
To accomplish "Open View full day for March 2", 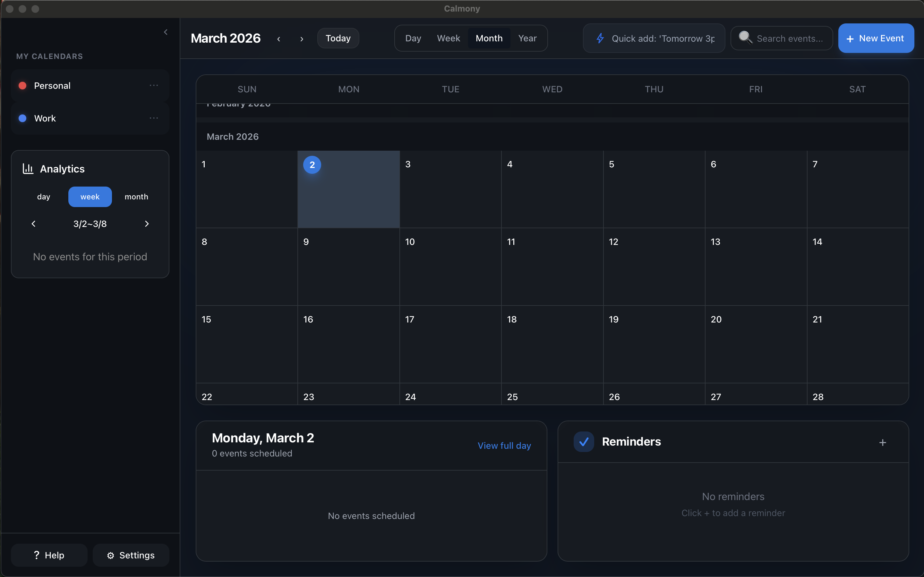I will pos(504,445).
